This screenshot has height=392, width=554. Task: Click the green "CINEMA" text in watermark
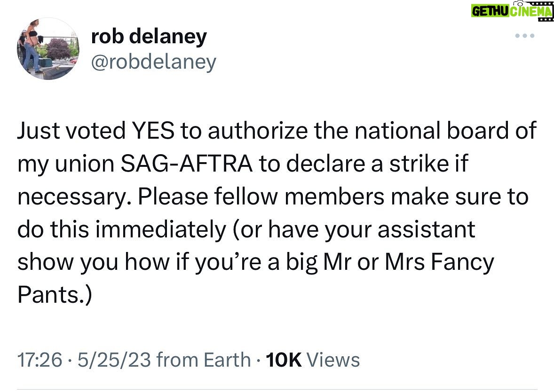click(531, 12)
